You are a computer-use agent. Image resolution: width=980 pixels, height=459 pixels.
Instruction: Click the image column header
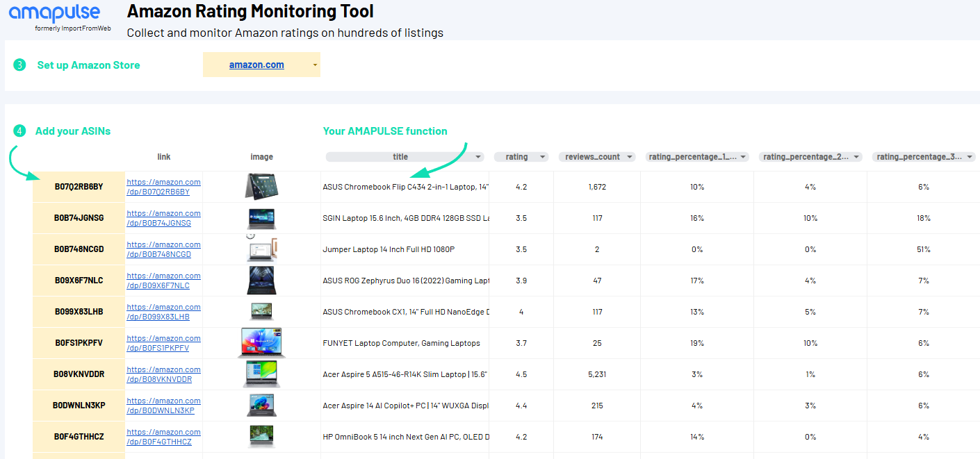coord(262,157)
